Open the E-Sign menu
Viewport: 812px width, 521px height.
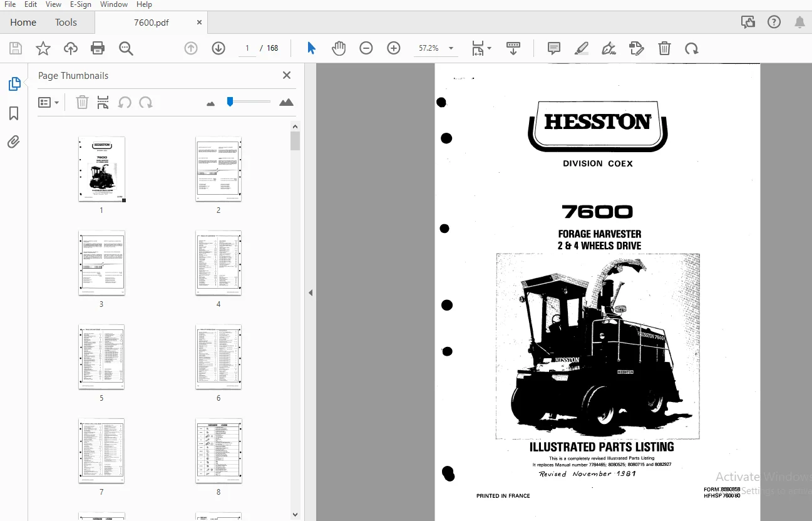81,4
